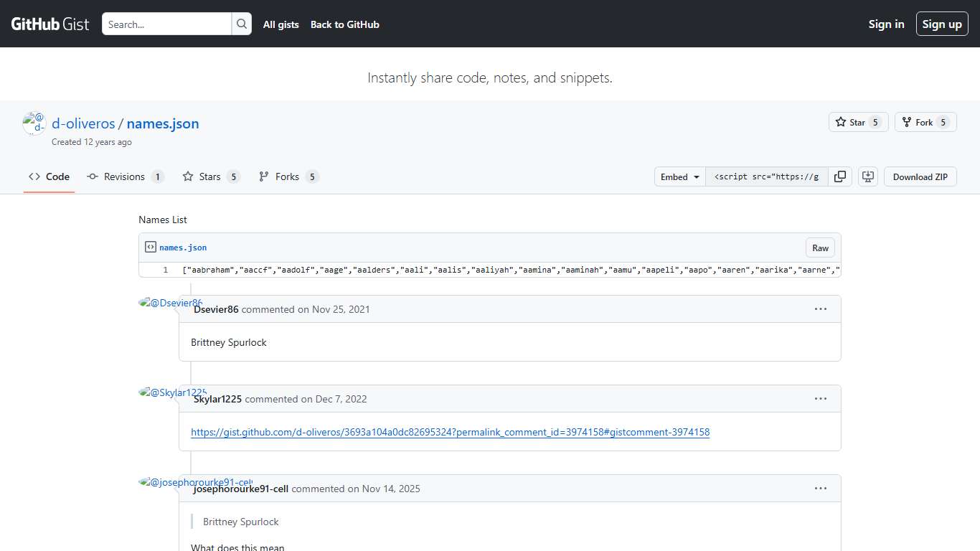Image resolution: width=980 pixels, height=551 pixels.
Task: Switch to the Revisions tab
Action: pyautogui.click(x=126, y=176)
